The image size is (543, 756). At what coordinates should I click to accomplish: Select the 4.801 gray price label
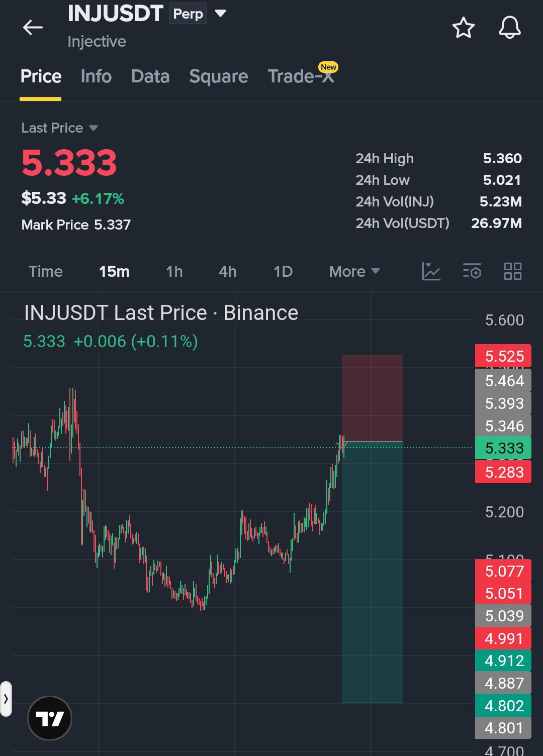503,728
